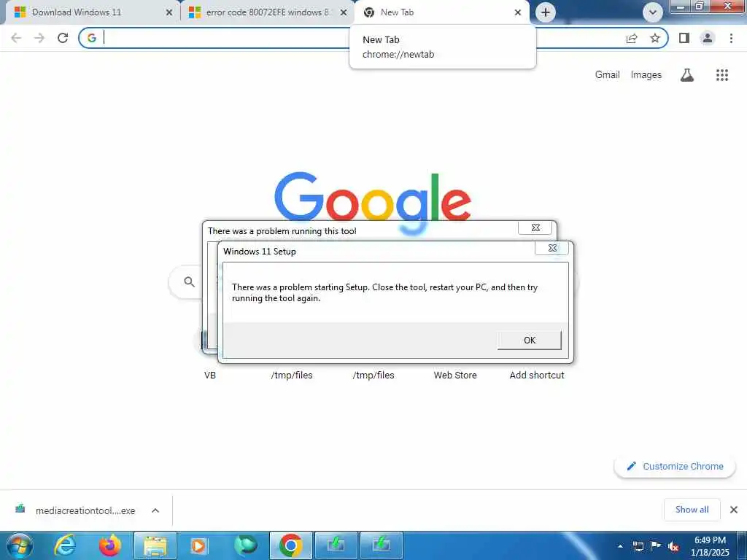Reload the current page

(x=63, y=38)
